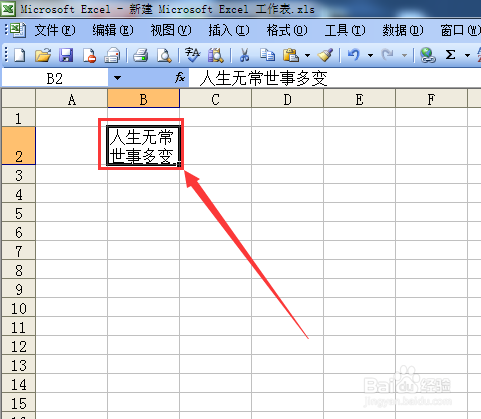
Task: Select row 12 header
Action: [x=18, y=346]
